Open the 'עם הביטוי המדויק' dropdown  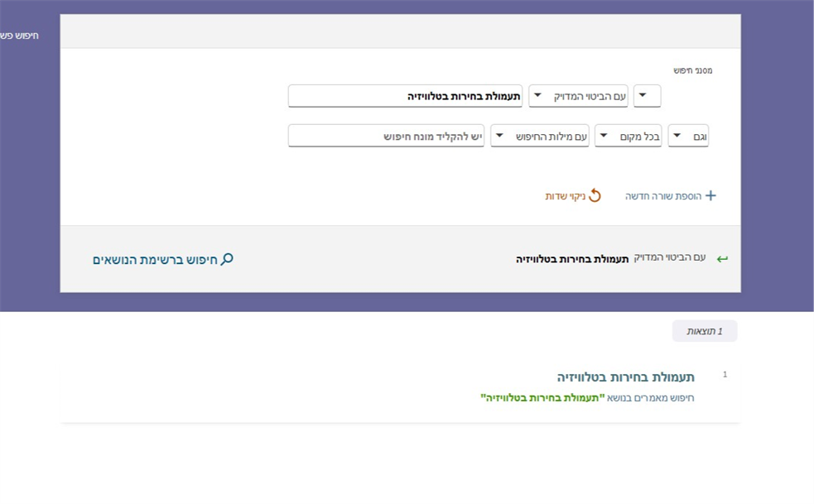tap(578, 96)
